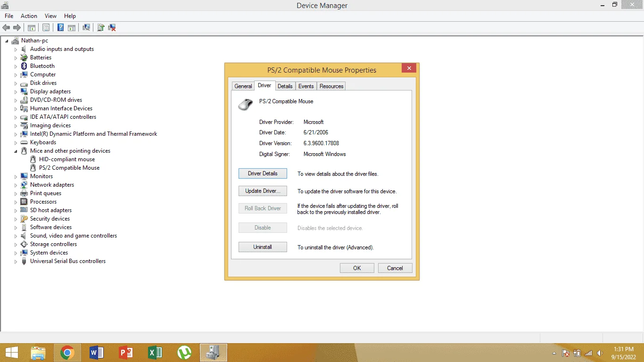Click the Batteries icon in the device tree
The height and width of the screenshot is (362, 644).
coord(24,58)
